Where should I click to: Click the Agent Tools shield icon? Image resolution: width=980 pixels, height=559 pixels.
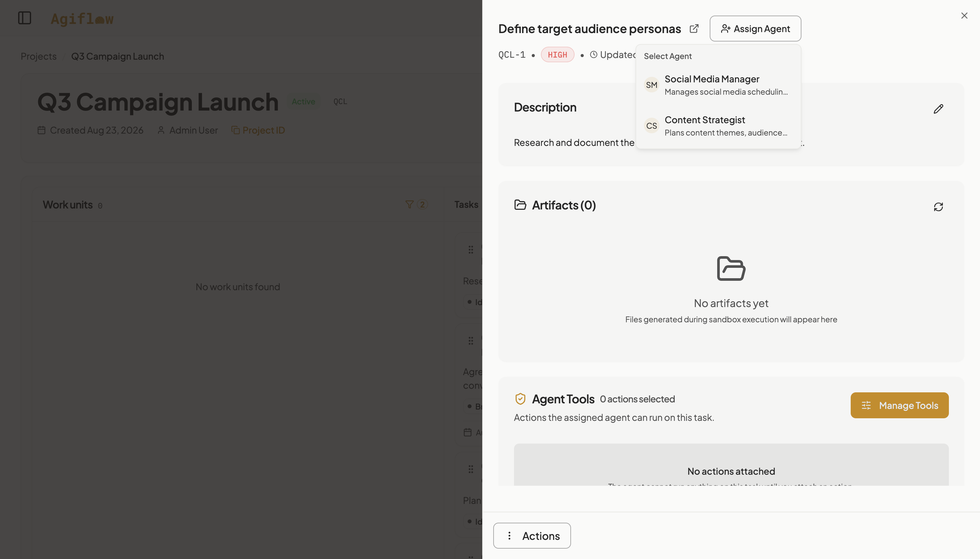(520, 399)
